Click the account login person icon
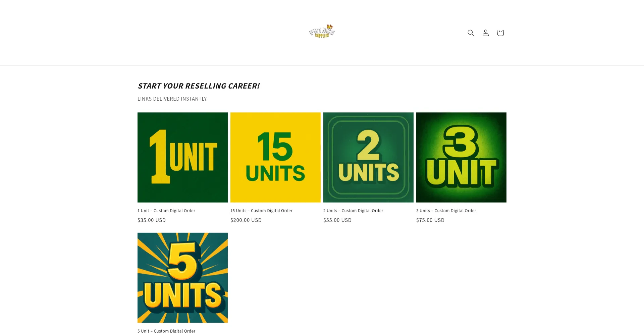This screenshot has height=333, width=644. point(485,33)
